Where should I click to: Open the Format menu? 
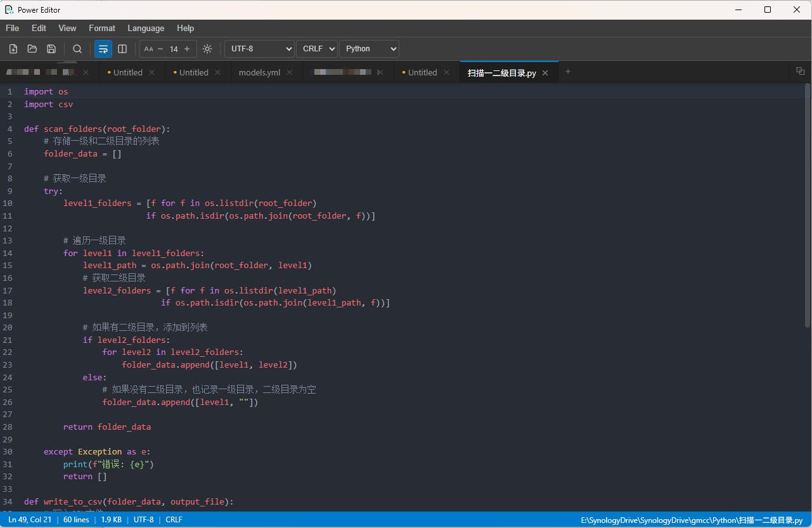[x=102, y=28]
